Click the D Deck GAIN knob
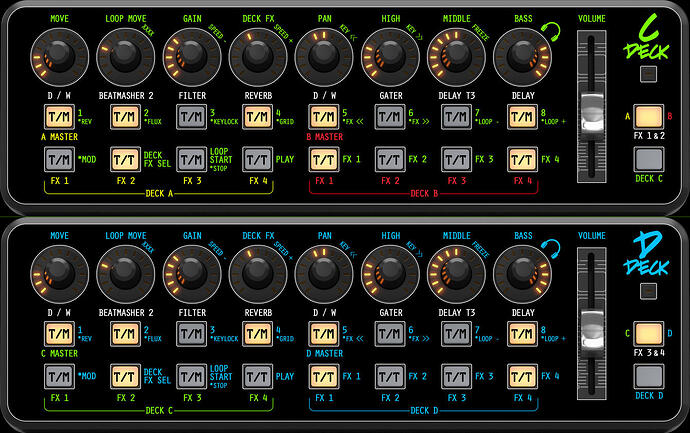690x433 pixels. pos(192,274)
